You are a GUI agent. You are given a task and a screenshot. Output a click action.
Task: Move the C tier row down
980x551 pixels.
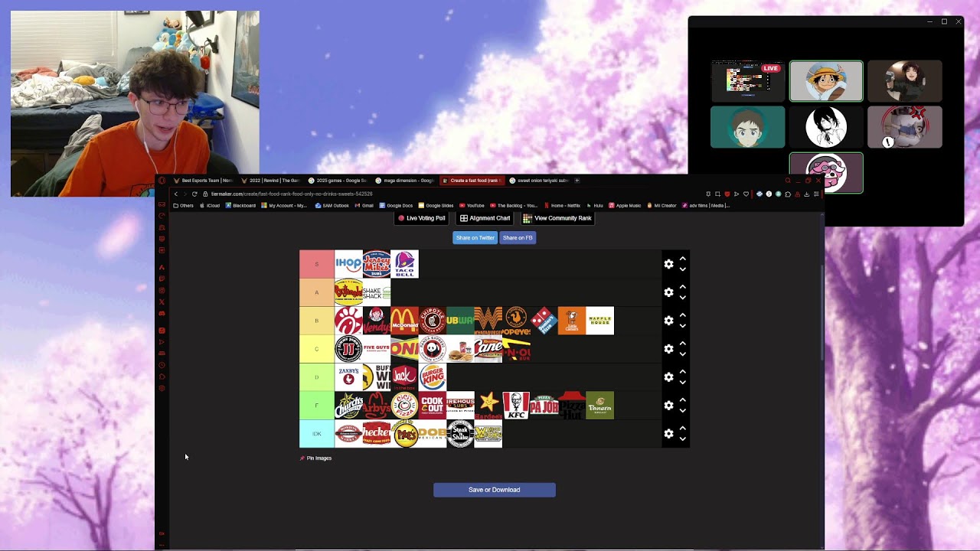pos(682,354)
